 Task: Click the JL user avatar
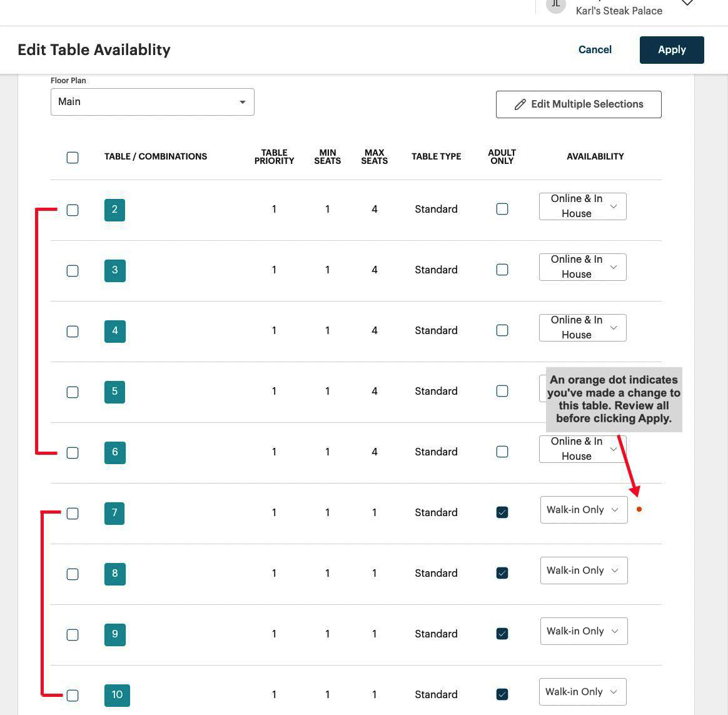(556, 4)
